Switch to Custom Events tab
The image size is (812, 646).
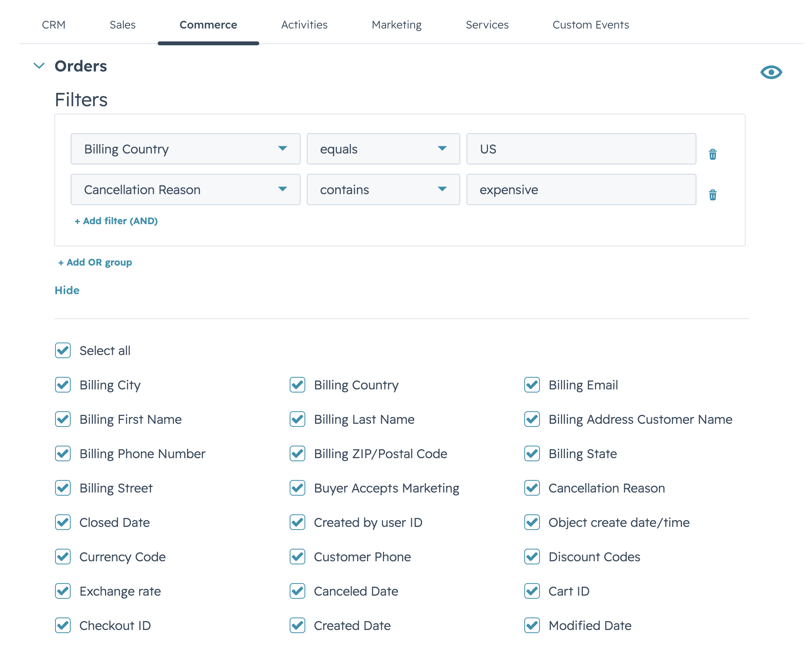[591, 25]
